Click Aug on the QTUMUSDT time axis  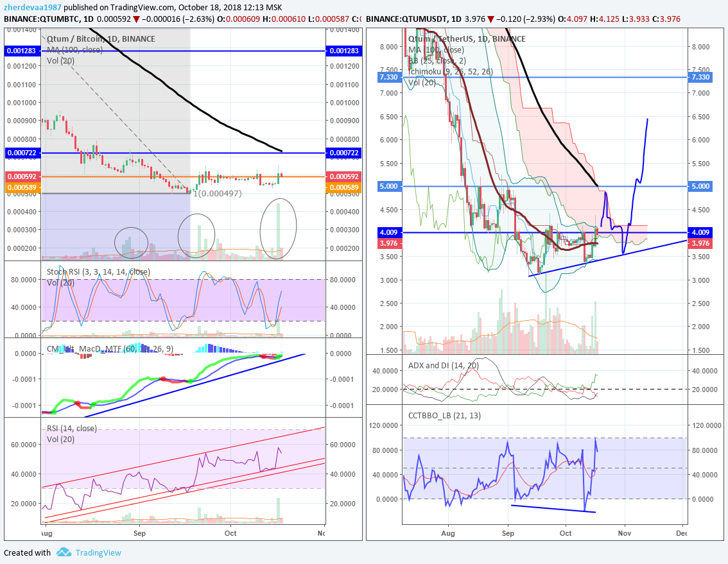(448, 533)
